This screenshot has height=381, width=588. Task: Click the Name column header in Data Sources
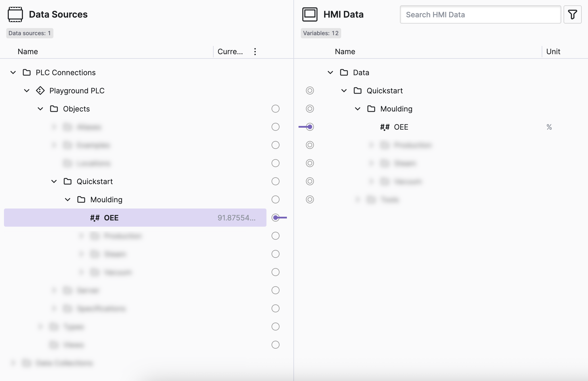[x=28, y=52]
